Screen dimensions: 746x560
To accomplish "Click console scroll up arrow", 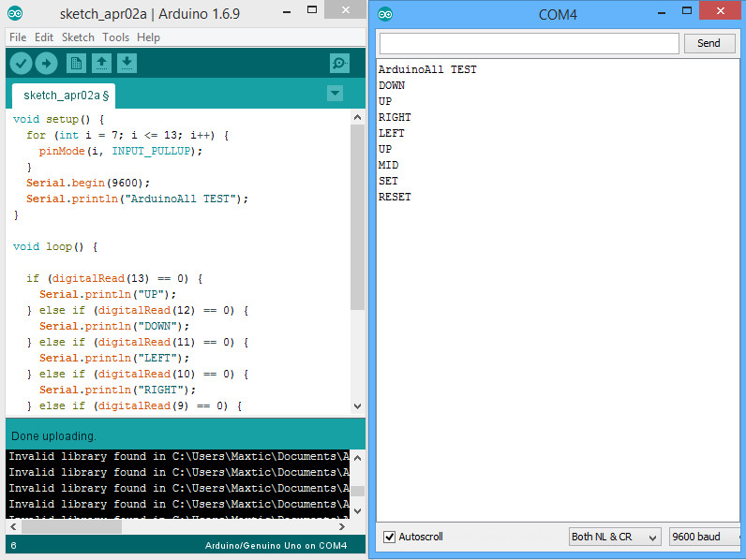I will click(x=358, y=458).
